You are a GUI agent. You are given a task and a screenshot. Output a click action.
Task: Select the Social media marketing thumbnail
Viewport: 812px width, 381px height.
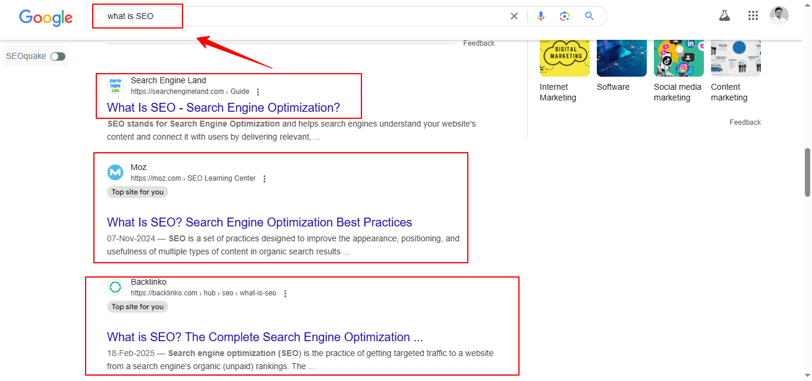[678, 58]
